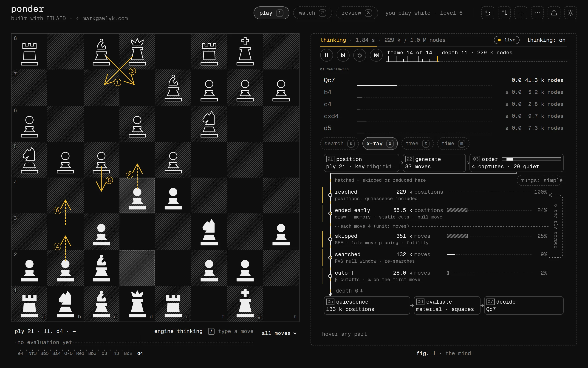The height and width of the screenshot is (368, 588).
Task: Open the search view tab
Action: [x=339, y=144]
